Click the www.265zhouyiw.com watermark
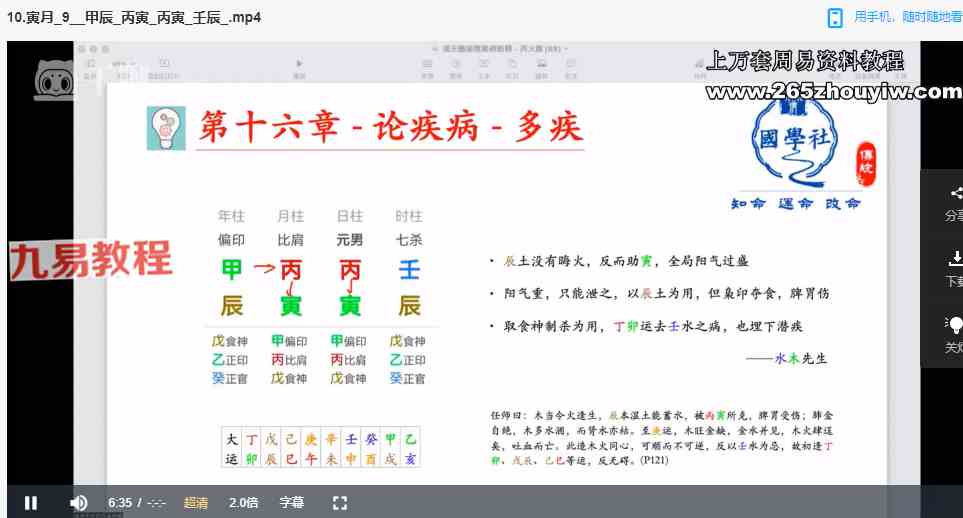This screenshot has height=518, width=963. pyautogui.click(x=833, y=92)
